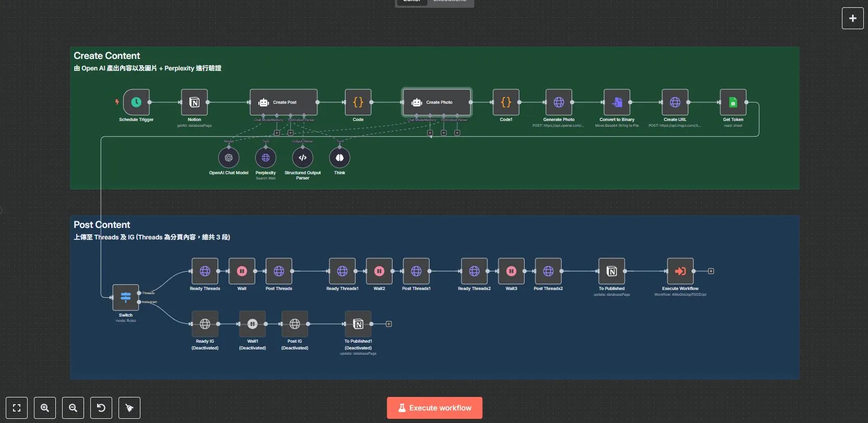Select the OpenAI Chat Model sub-node
The height and width of the screenshot is (423, 868).
[x=229, y=158]
